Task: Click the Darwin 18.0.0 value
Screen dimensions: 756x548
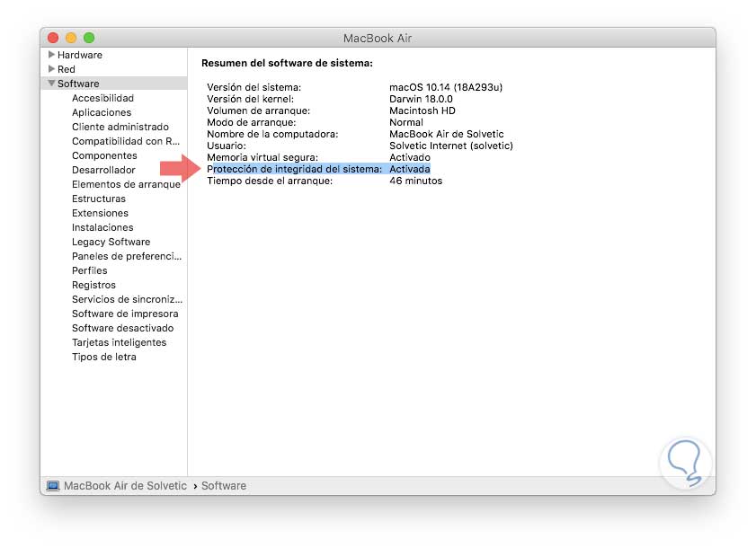Action: point(421,100)
